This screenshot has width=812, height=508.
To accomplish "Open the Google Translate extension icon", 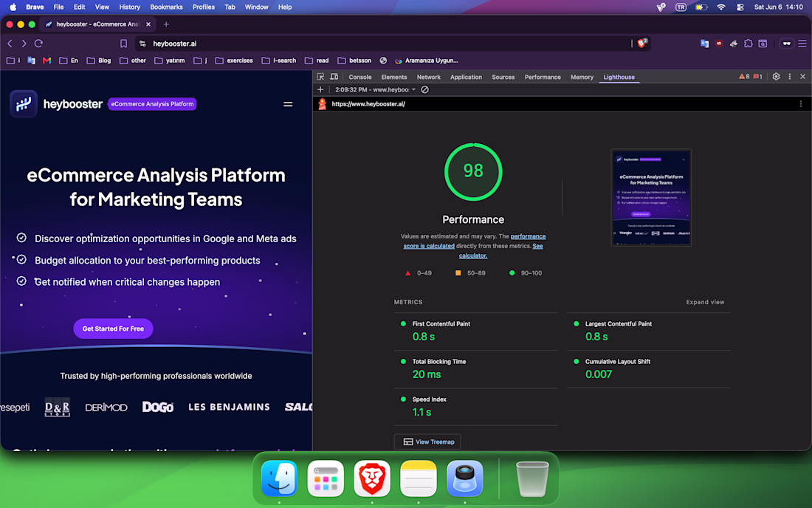I will [704, 44].
